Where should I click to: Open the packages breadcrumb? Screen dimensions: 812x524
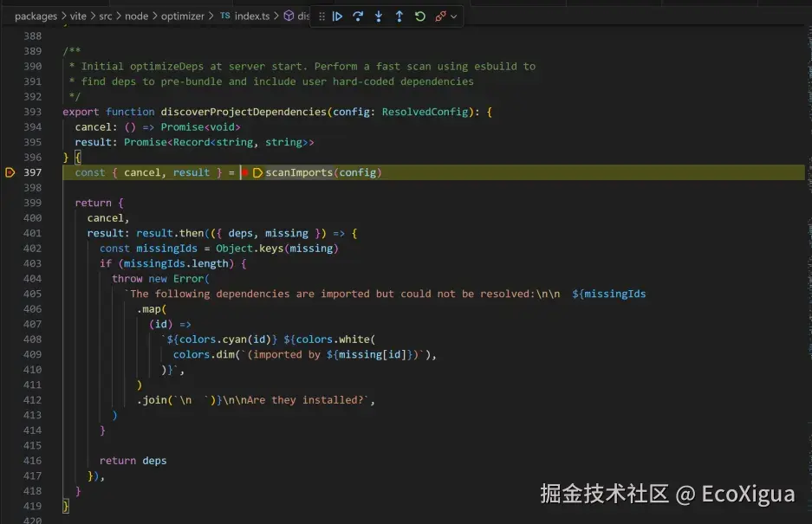pyautogui.click(x=36, y=16)
